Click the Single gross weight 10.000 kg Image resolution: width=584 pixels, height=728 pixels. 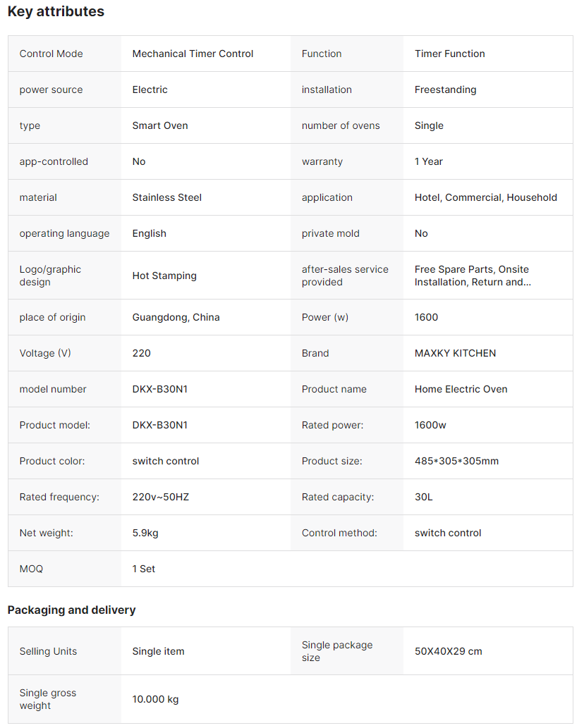coord(155,699)
